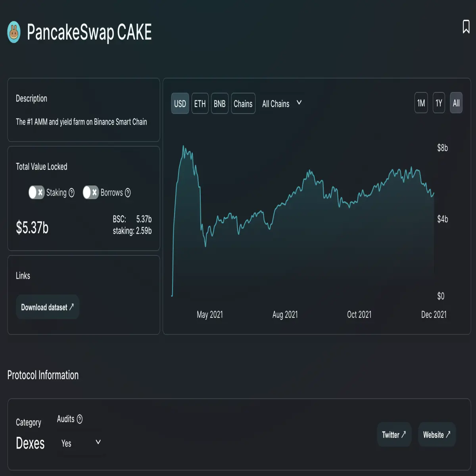The width and height of the screenshot is (476, 476).
Task: Switch chart denomination to BNB
Action: [x=220, y=104]
